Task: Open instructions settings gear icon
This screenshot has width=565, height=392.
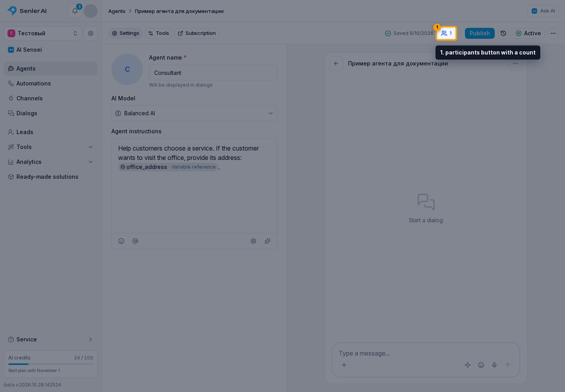Action: click(253, 241)
